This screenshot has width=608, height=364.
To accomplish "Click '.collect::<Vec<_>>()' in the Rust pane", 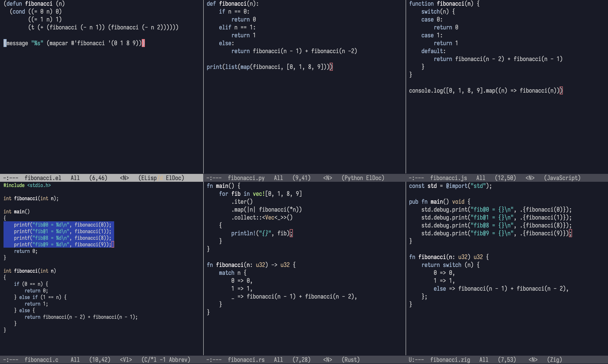I will (262, 217).
